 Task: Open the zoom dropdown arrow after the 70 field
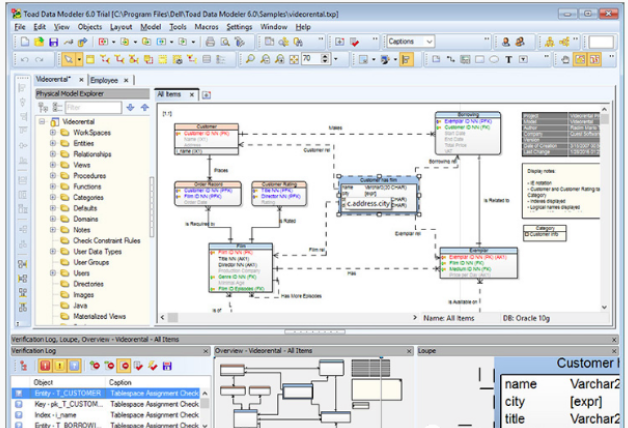point(336,59)
